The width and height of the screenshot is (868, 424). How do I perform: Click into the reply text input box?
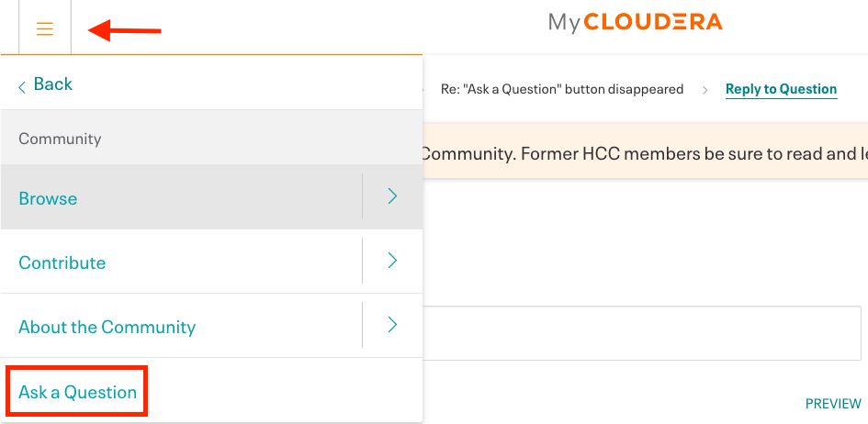tap(641, 332)
